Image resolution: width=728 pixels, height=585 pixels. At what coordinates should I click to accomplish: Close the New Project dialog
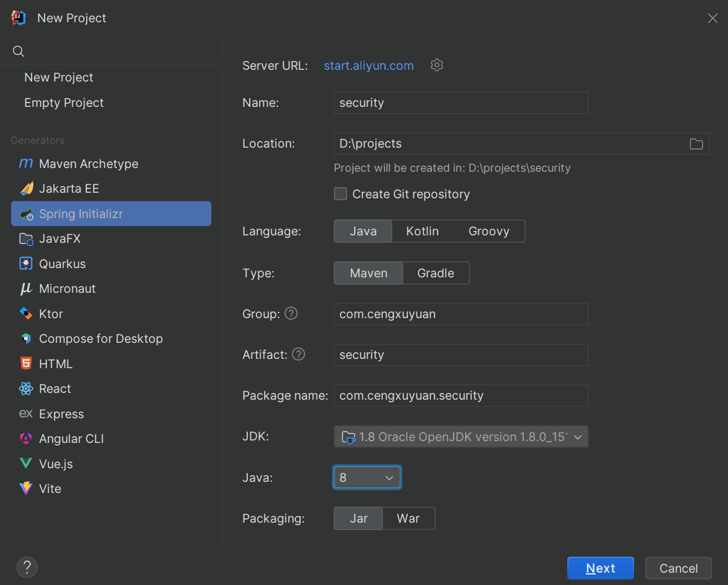[713, 18]
